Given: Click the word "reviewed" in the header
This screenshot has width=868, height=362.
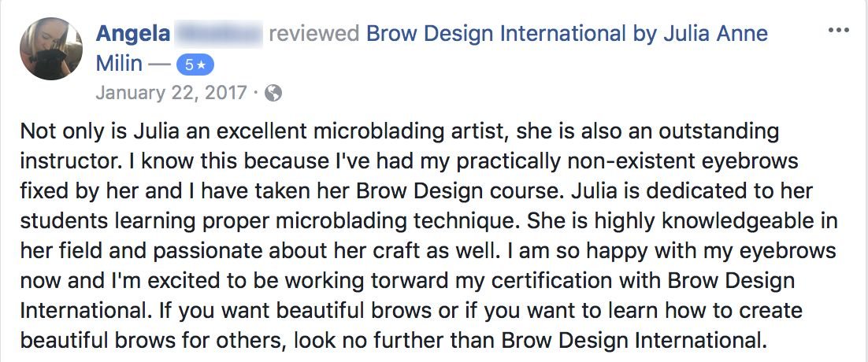Looking at the screenshot, I should pos(314,34).
